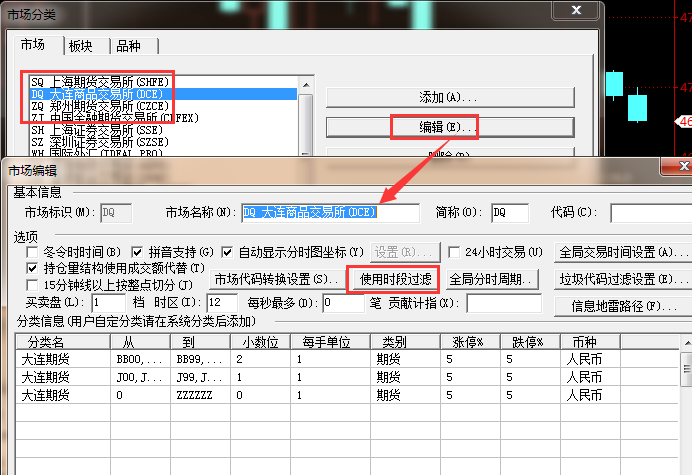Open 垃圾代码过滤设置(E)... dialog
692x475 pixels.
pyautogui.click(x=619, y=279)
